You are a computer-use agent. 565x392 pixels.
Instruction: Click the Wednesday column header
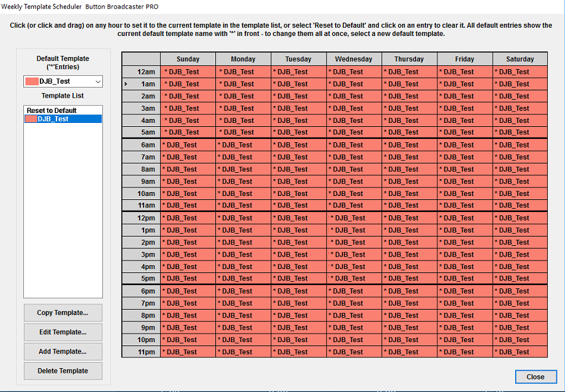coord(354,59)
